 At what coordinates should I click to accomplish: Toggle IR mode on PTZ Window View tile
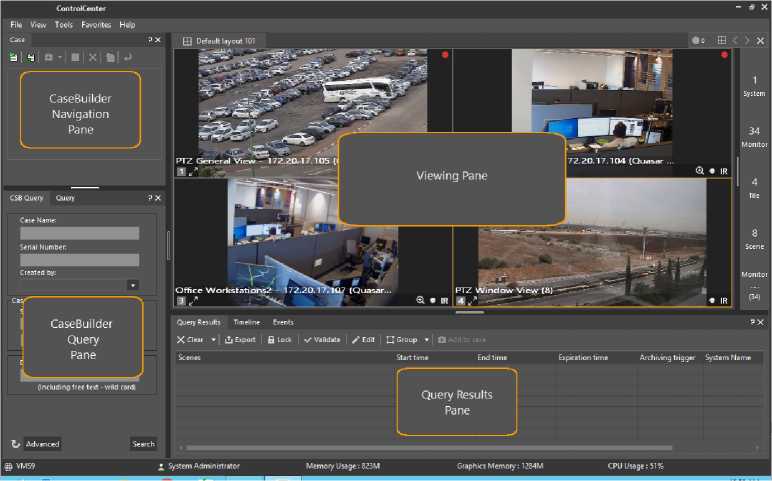(x=723, y=300)
